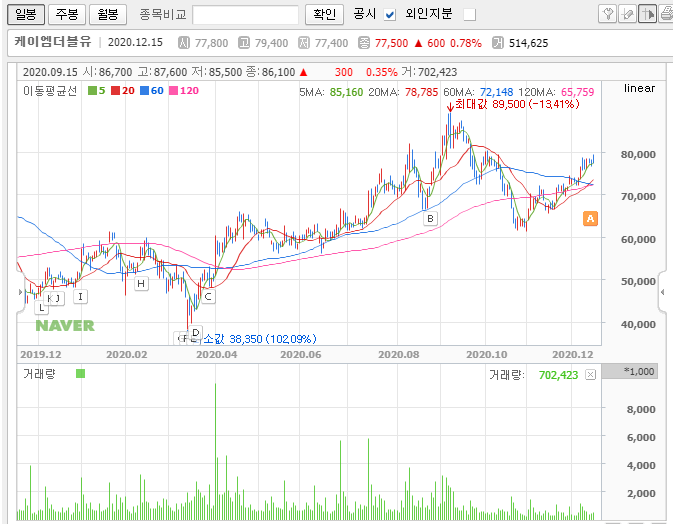Click the 종목비교 stock comparison input field

point(246,15)
